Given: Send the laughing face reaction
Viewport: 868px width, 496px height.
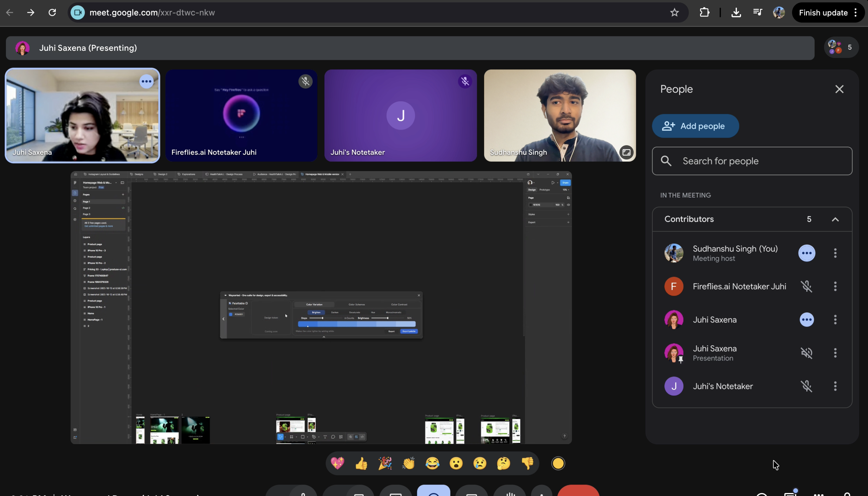Looking at the screenshot, I should pyautogui.click(x=432, y=463).
